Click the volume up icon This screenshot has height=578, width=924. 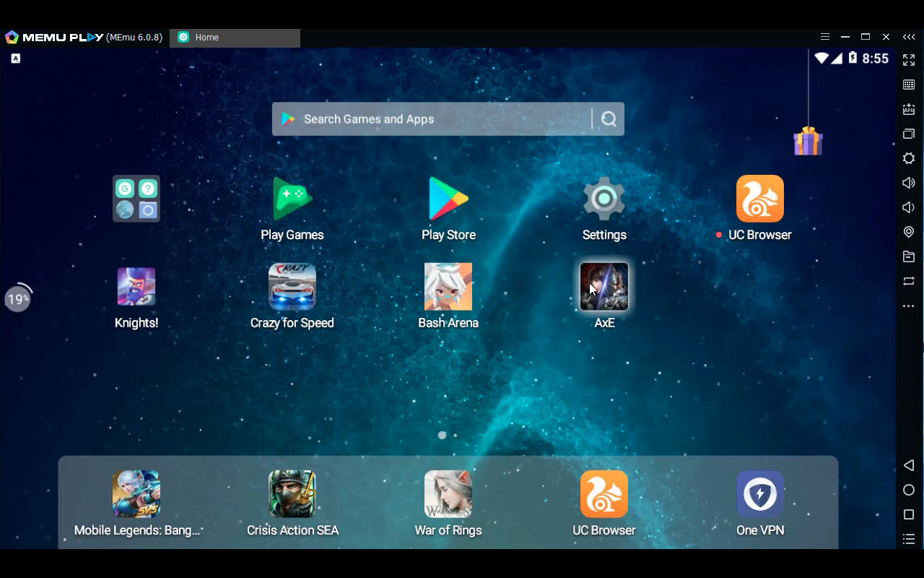909,184
